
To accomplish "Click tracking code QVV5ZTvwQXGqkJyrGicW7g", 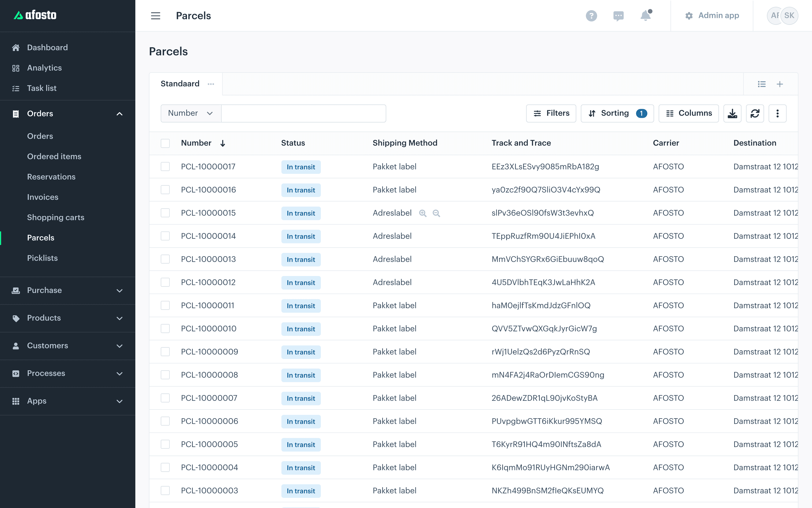I will click(544, 329).
